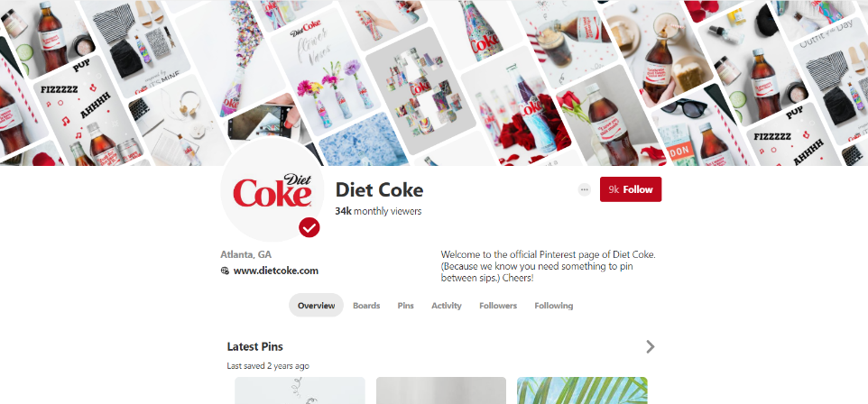Open the www.dietcoke.com website link

tap(276, 271)
